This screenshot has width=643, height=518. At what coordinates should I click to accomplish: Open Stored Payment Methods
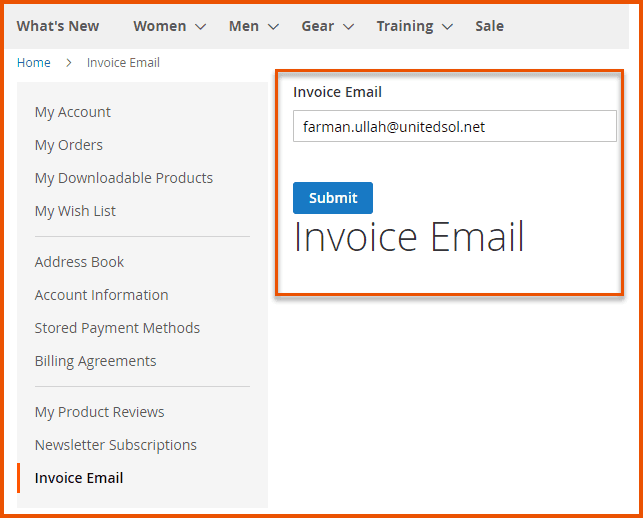click(x=117, y=328)
